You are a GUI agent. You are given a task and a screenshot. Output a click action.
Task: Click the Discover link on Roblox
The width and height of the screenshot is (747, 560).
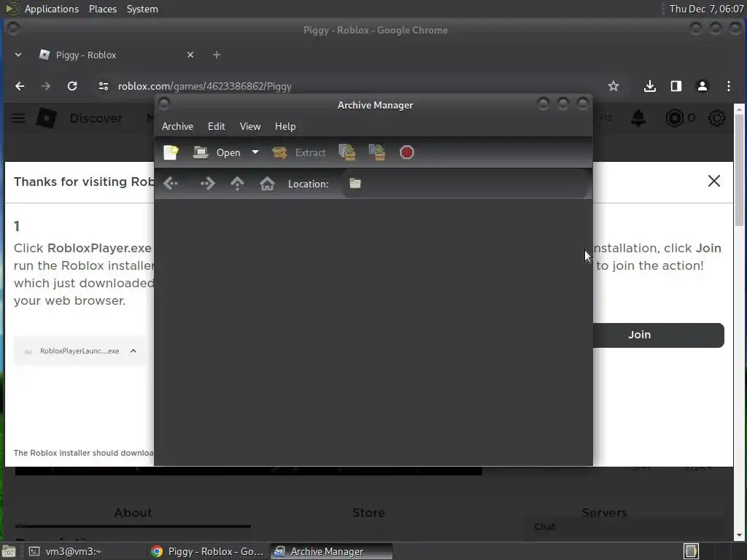tap(96, 118)
